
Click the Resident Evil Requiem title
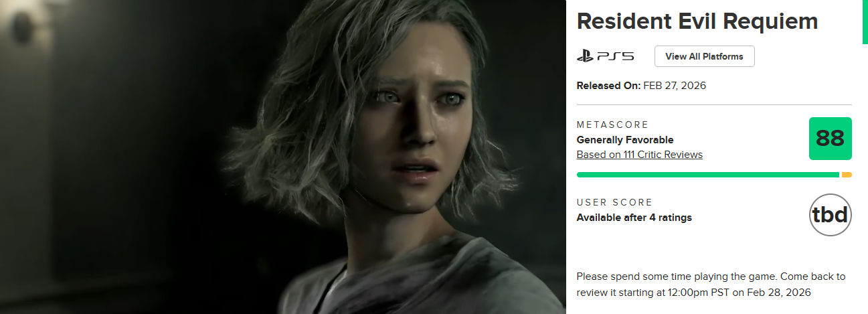pos(697,21)
